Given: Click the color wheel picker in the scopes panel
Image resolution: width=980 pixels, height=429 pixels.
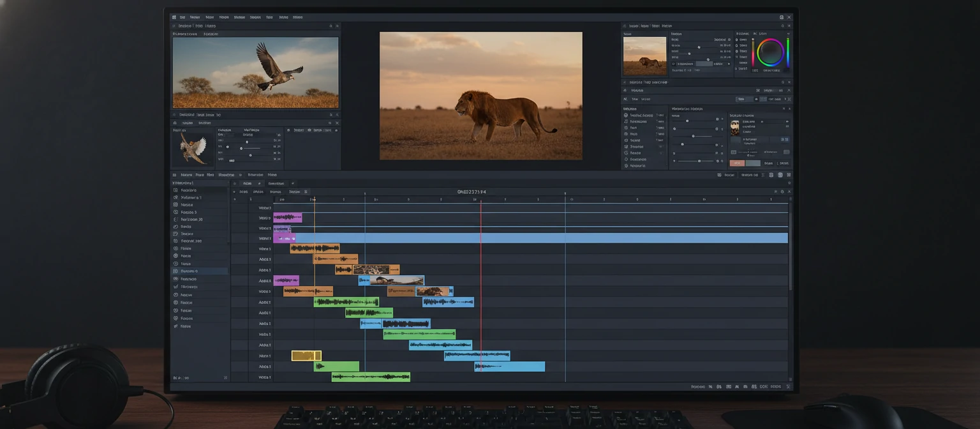Looking at the screenshot, I should click(769, 55).
